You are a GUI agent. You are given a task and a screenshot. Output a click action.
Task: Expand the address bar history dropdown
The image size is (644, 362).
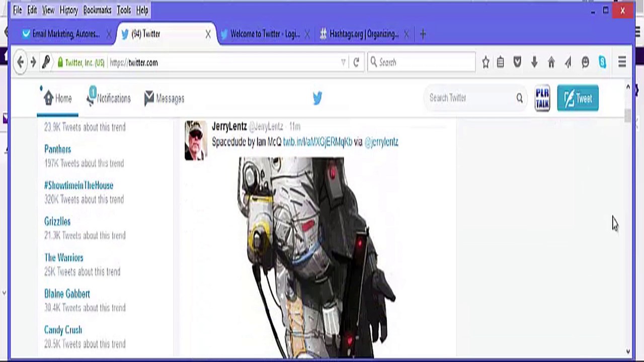tap(343, 62)
